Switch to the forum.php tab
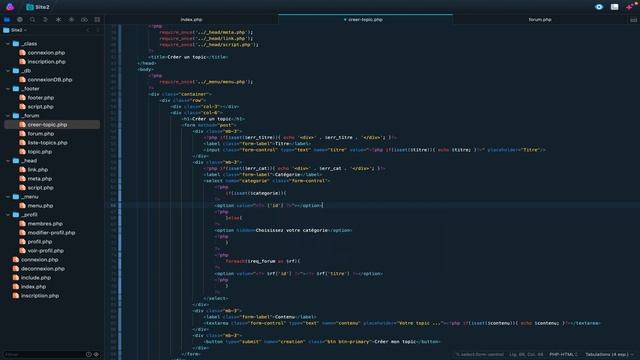 [x=540, y=20]
